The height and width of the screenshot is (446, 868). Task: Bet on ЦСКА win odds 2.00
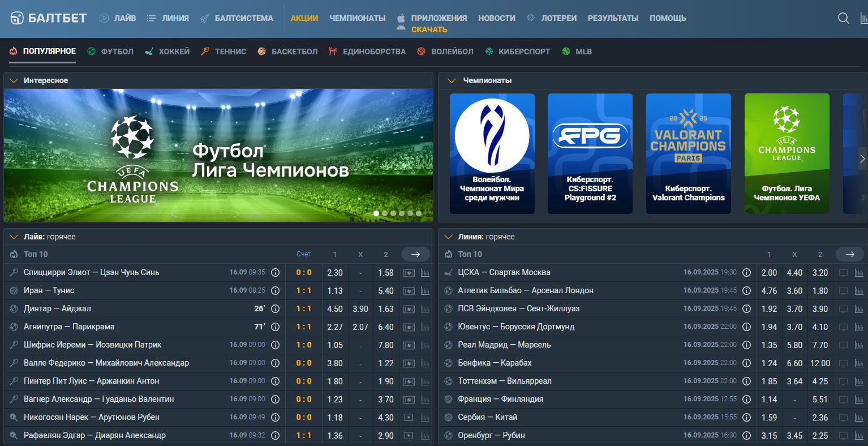pyautogui.click(x=769, y=273)
